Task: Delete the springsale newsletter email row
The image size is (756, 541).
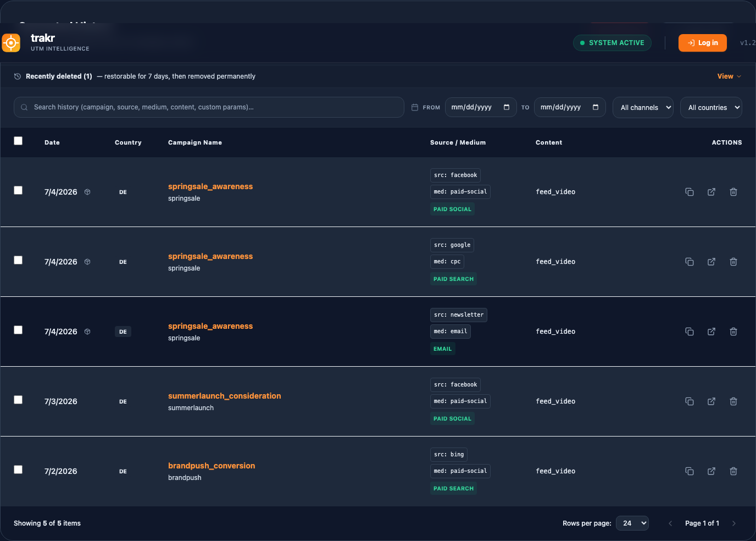Action: [733, 332]
